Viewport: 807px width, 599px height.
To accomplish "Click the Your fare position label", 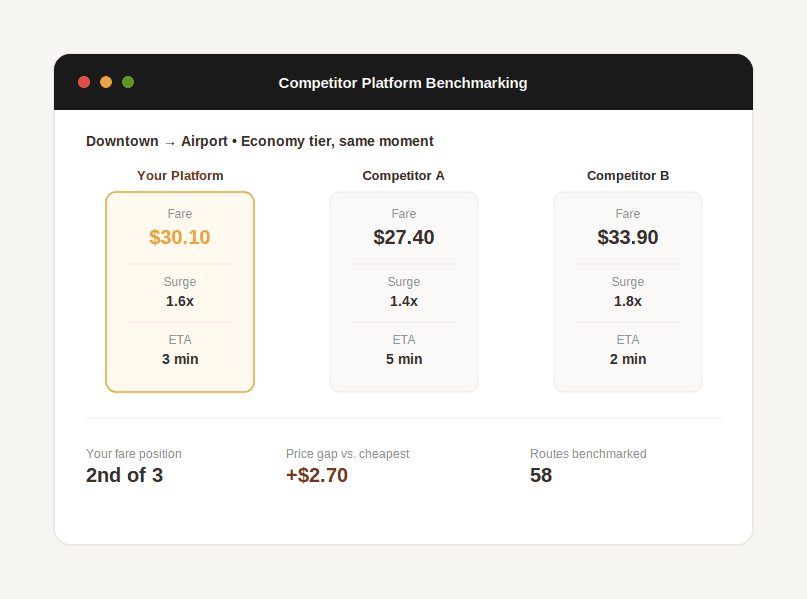I will click(134, 454).
